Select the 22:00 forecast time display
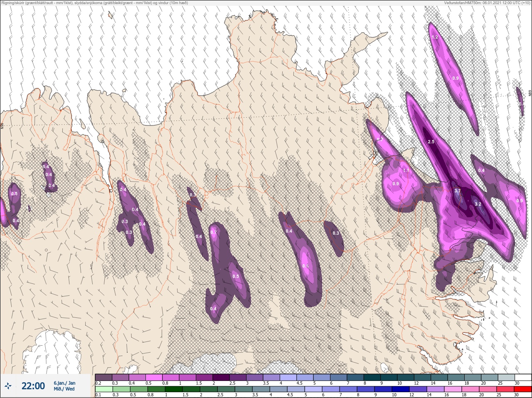The height and width of the screenshot is (398, 532). 33,386
